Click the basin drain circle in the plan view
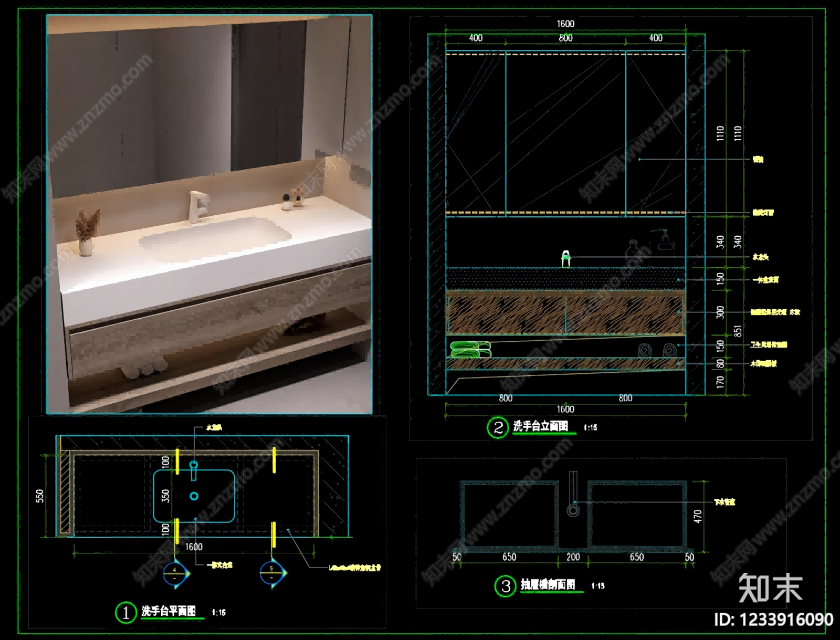The image size is (840, 640). point(194,496)
